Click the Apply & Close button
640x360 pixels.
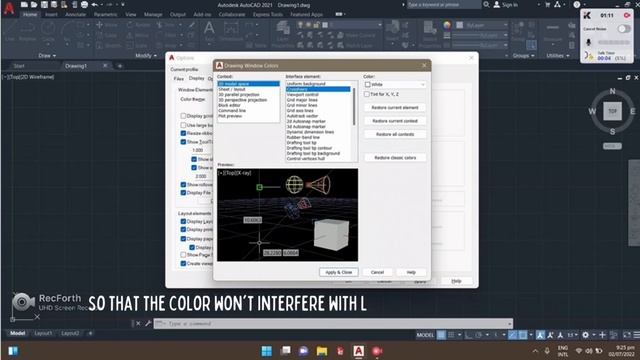pyautogui.click(x=338, y=272)
